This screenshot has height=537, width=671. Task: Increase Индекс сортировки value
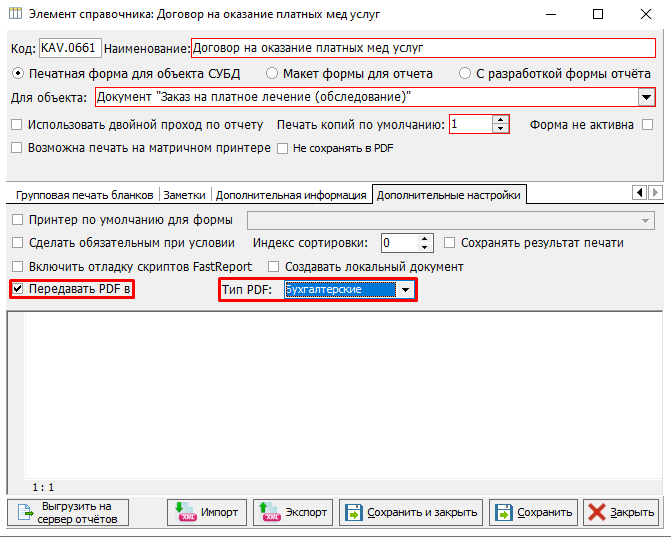425,238
